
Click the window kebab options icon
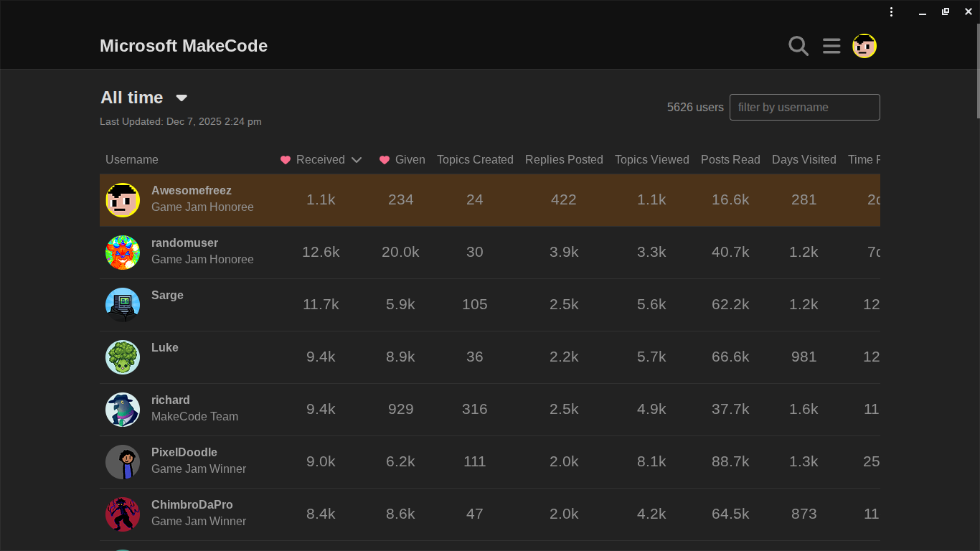(892, 11)
